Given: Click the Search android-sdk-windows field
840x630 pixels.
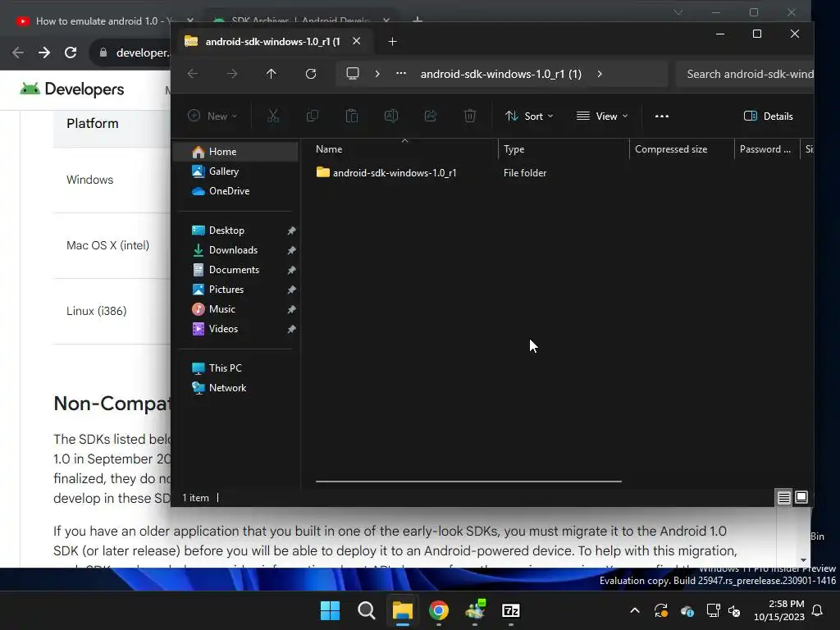Looking at the screenshot, I should [745, 74].
